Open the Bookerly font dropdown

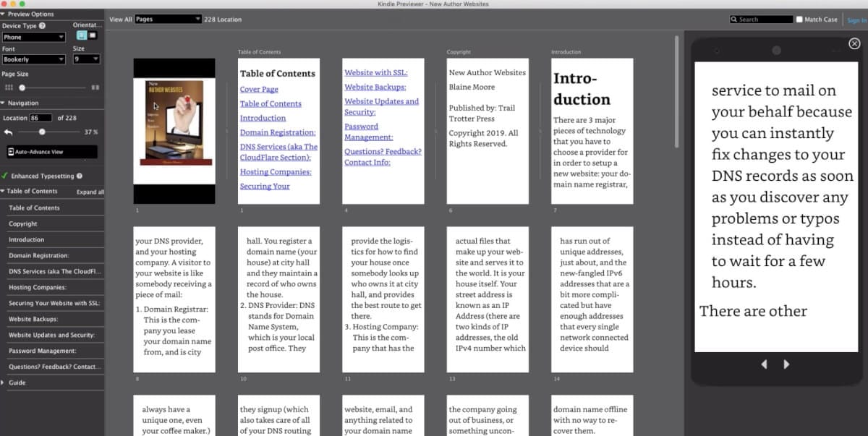coord(33,59)
